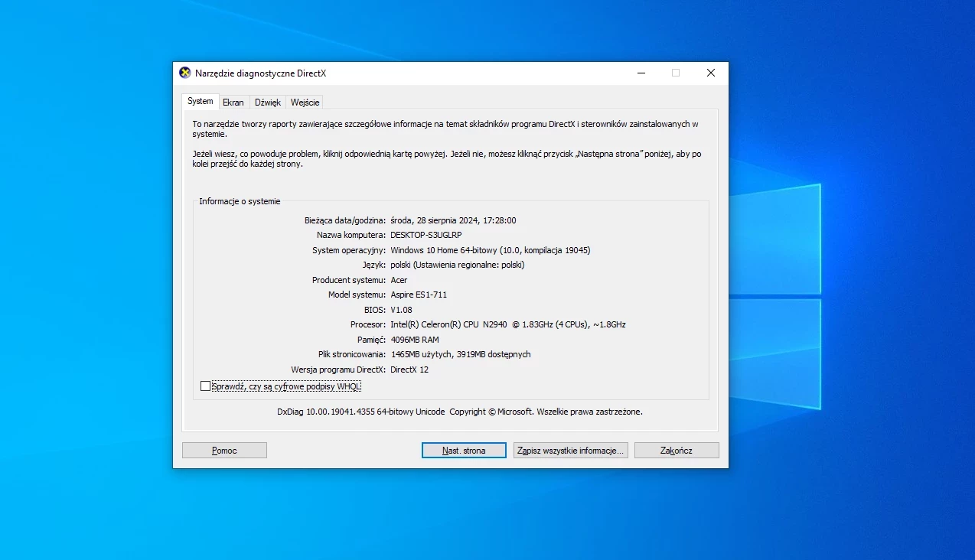Click the date value środa, 28 sierpnia 2024
Screen dimensions: 975x560
click(453, 220)
